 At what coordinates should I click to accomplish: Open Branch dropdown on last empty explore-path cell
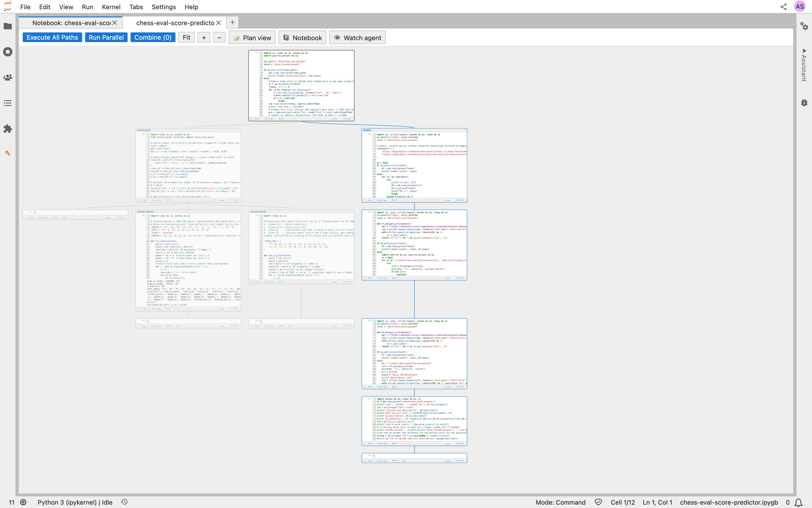click(x=394, y=461)
